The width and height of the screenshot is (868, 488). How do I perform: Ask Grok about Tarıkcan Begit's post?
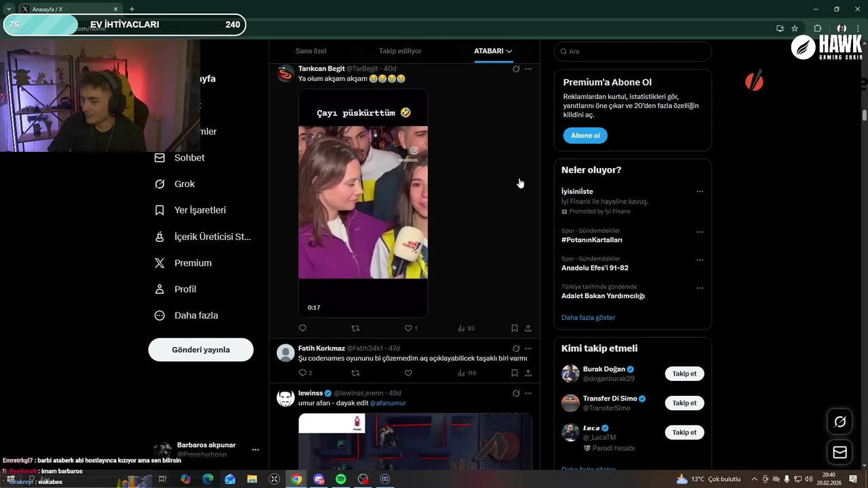pos(516,69)
